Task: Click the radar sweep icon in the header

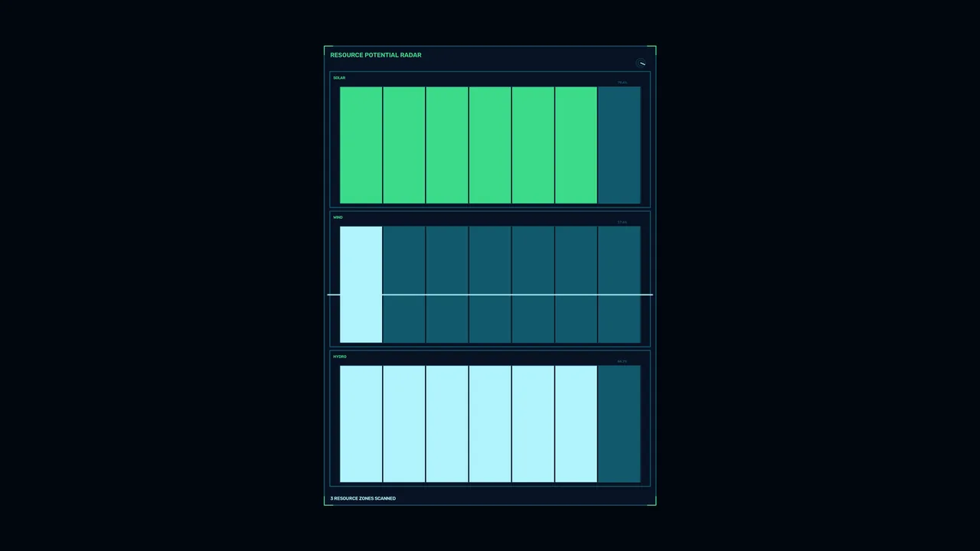Action: [641, 63]
